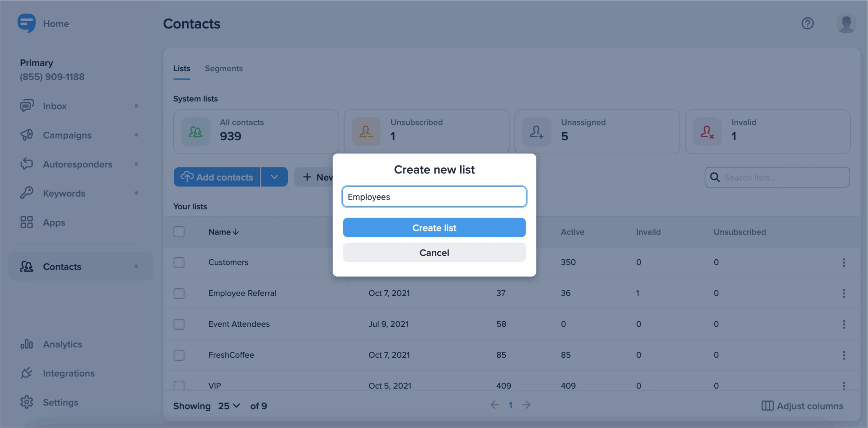Click the help question mark icon

tap(808, 23)
